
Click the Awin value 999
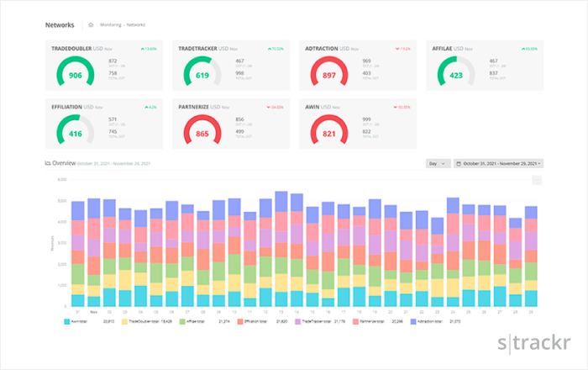coord(367,119)
